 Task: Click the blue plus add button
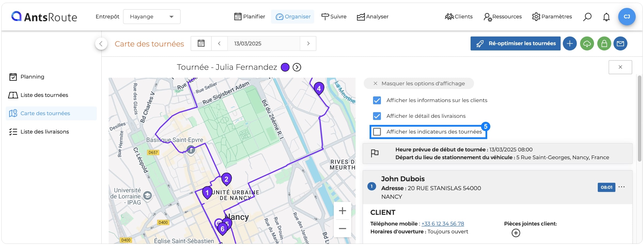pos(570,43)
